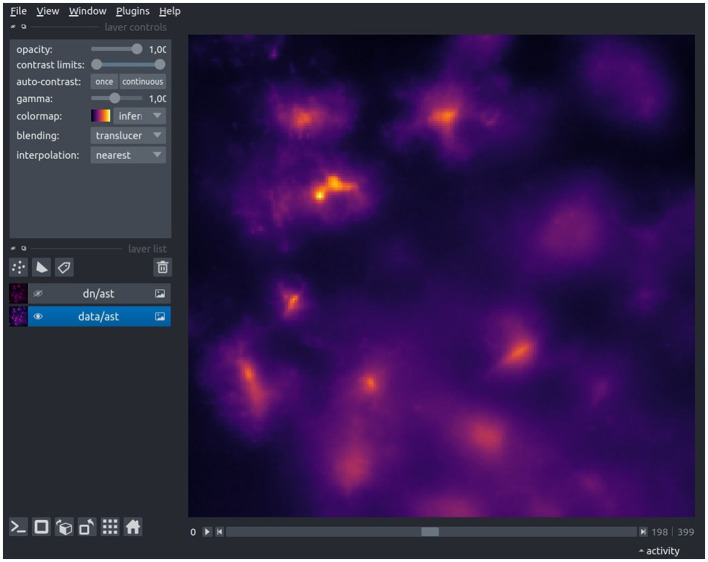This screenshot has height=562, width=708.
Task: Click the axis label 0 beside play button
Action: tap(193, 532)
